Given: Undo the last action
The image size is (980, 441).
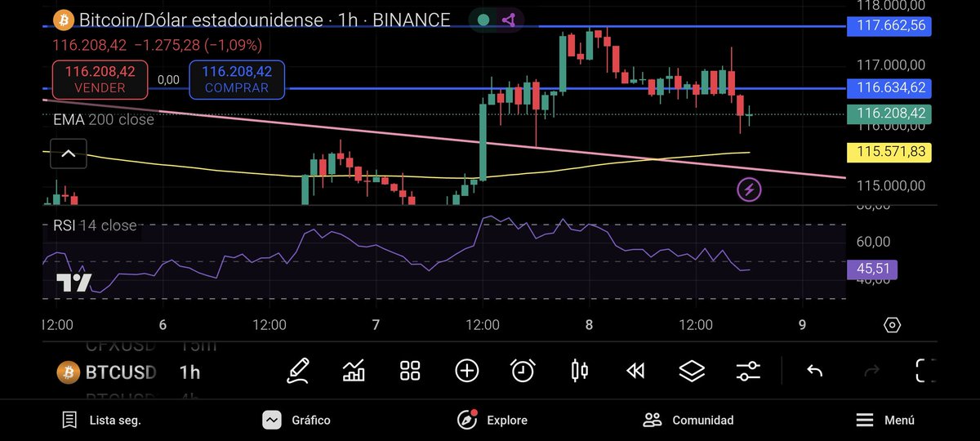Looking at the screenshot, I should pyautogui.click(x=814, y=372).
